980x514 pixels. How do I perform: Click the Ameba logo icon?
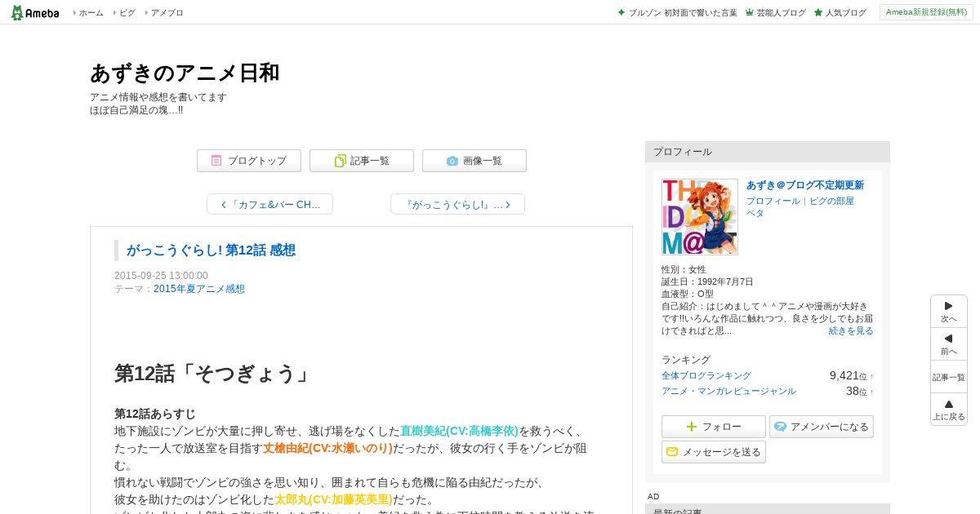point(34,12)
